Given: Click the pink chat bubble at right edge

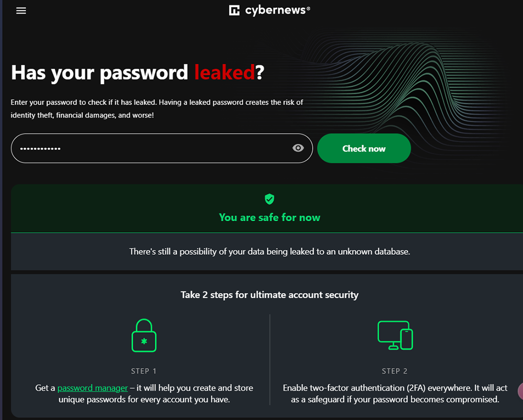Looking at the screenshot, I should tap(520, 391).
